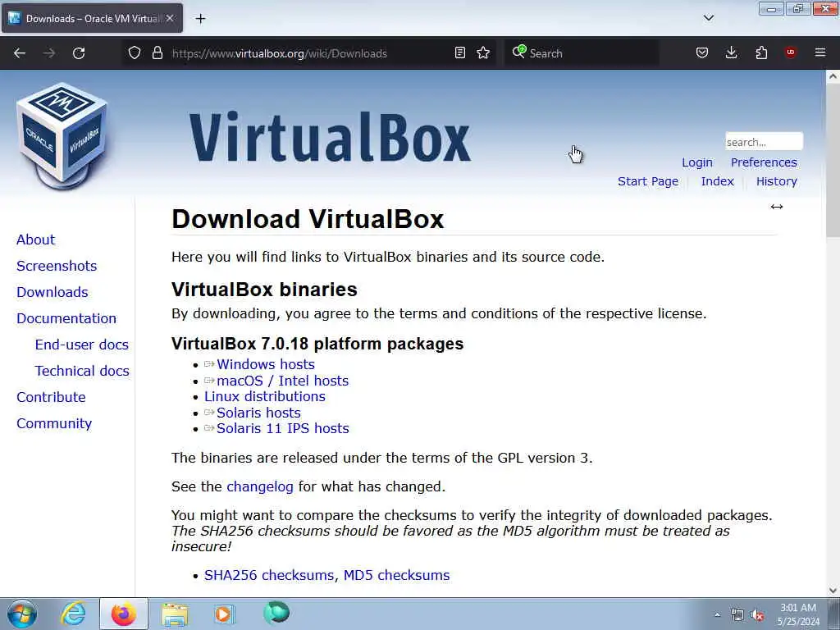Image resolution: width=840 pixels, height=630 pixels.
Task: Open End-user docs sidebar link
Action: point(81,345)
